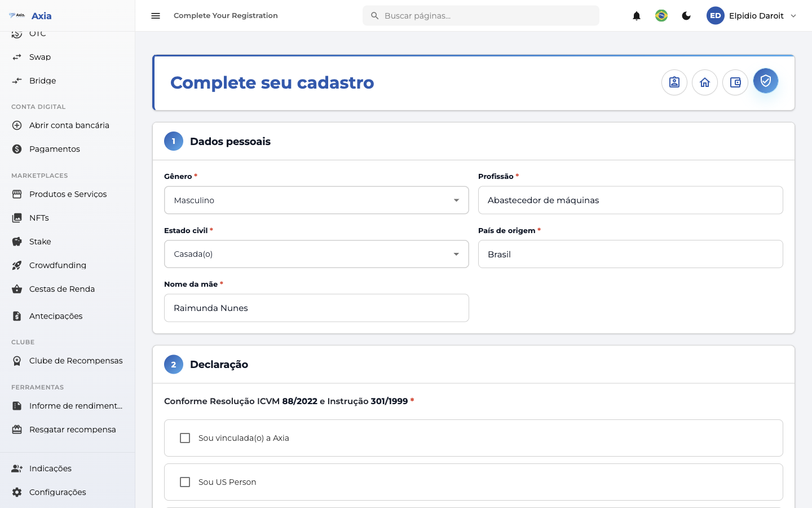Click the Elpidio Daroit username
812x508 pixels.
tap(756, 16)
